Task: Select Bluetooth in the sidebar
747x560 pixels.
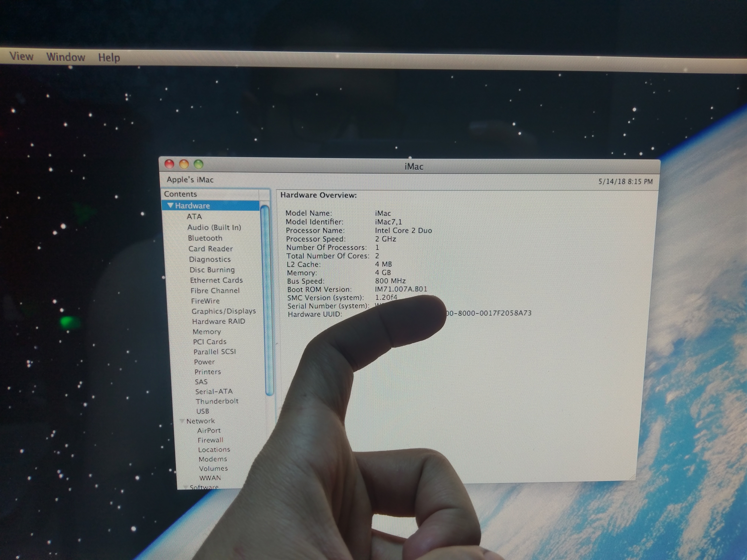Action: click(x=205, y=238)
